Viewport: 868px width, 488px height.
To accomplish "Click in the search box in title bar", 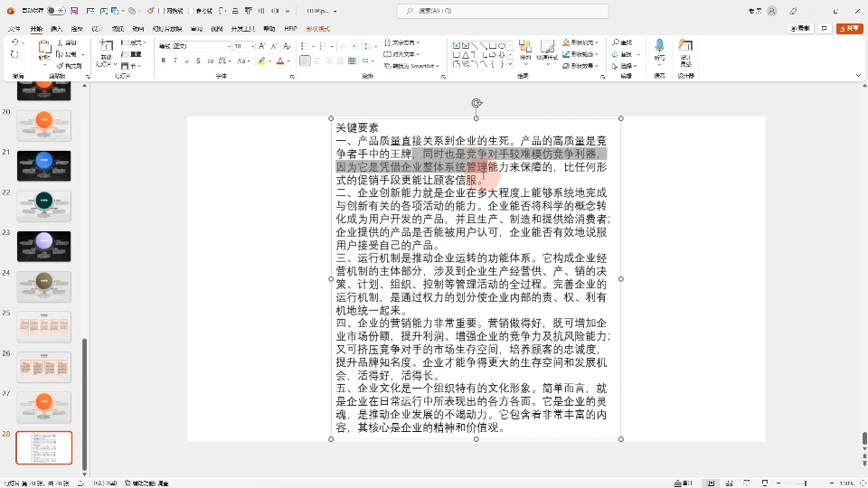I will coord(503,11).
